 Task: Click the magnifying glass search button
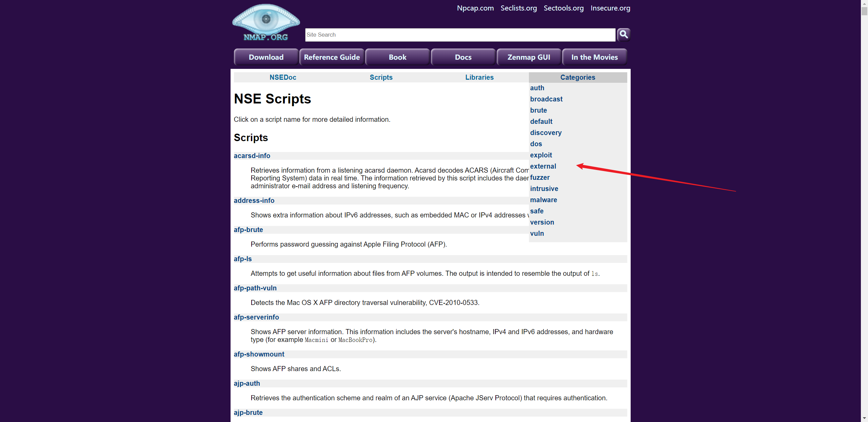coord(624,35)
